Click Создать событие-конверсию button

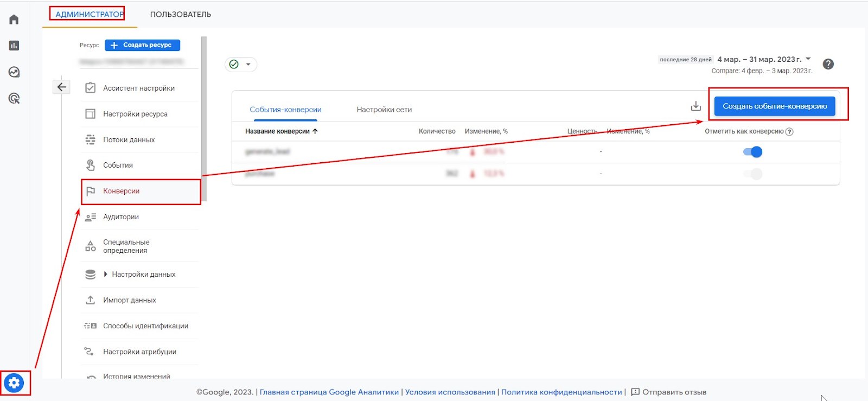[775, 106]
